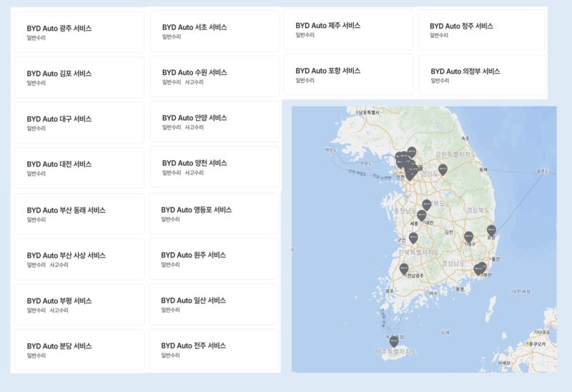Click 사고수리 tag on 양천 서비스 card
This screenshot has width=572, height=392.
tap(194, 172)
